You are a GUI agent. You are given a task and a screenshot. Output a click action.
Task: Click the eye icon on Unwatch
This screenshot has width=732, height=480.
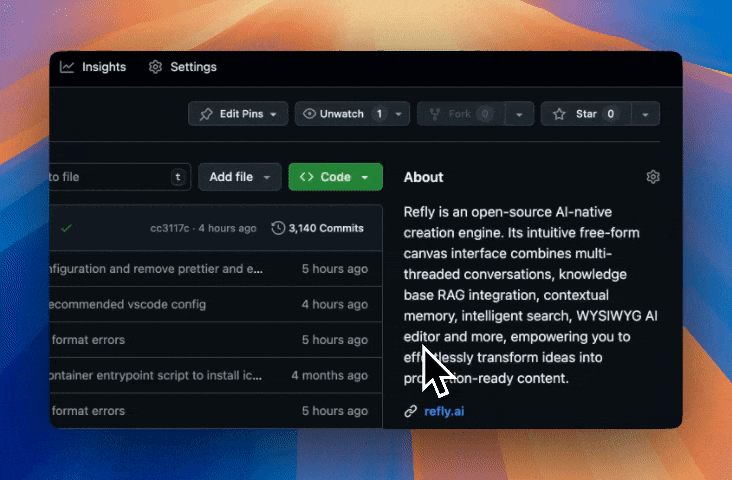pos(309,114)
